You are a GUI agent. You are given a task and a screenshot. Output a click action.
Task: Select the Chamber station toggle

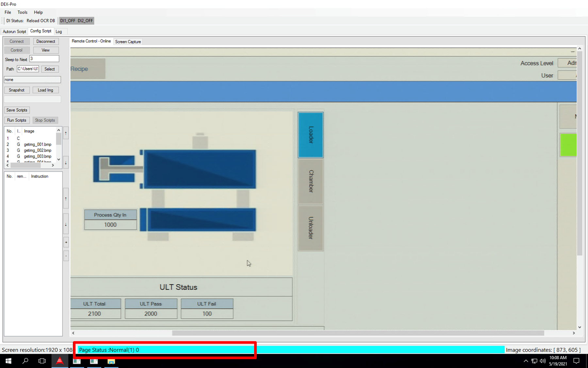(311, 181)
